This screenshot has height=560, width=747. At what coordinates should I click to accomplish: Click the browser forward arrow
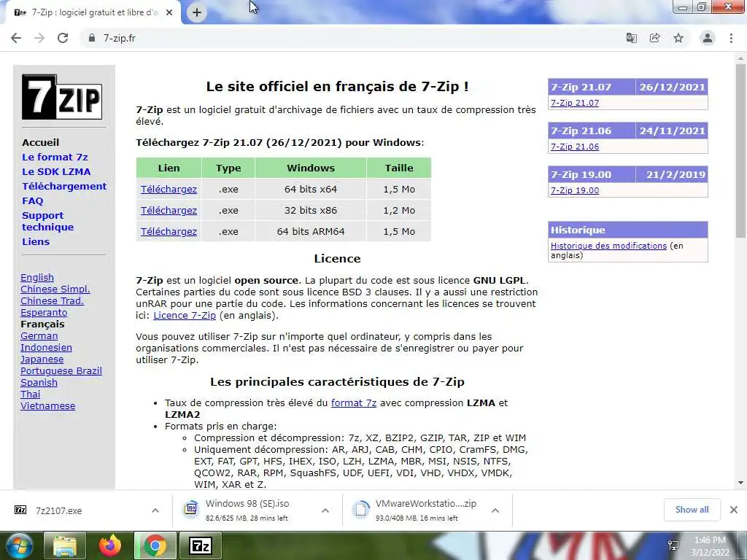click(39, 38)
